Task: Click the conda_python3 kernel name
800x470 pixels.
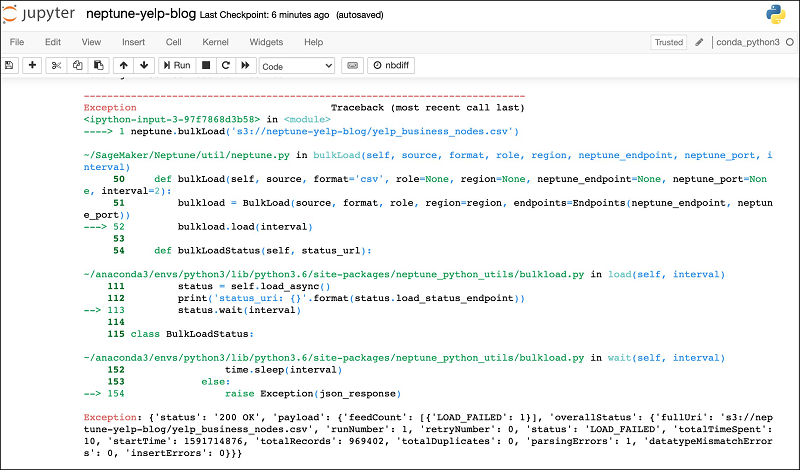Action: coord(748,42)
